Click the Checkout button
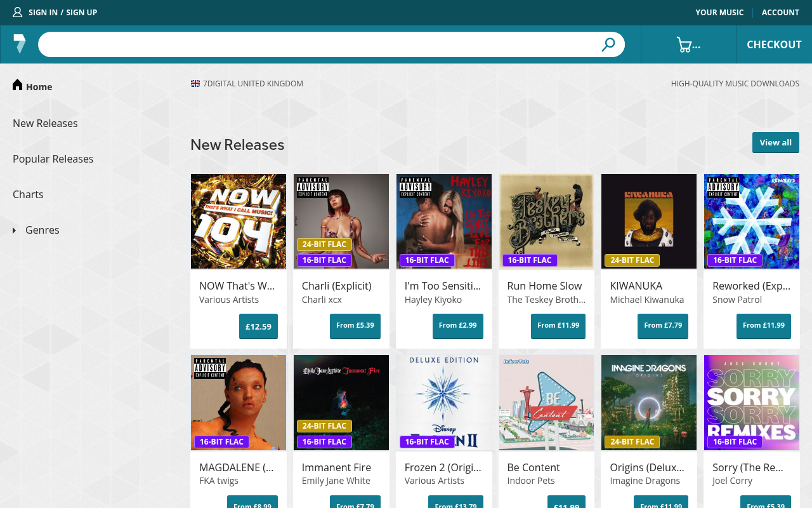812x508 pixels. [x=774, y=44]
